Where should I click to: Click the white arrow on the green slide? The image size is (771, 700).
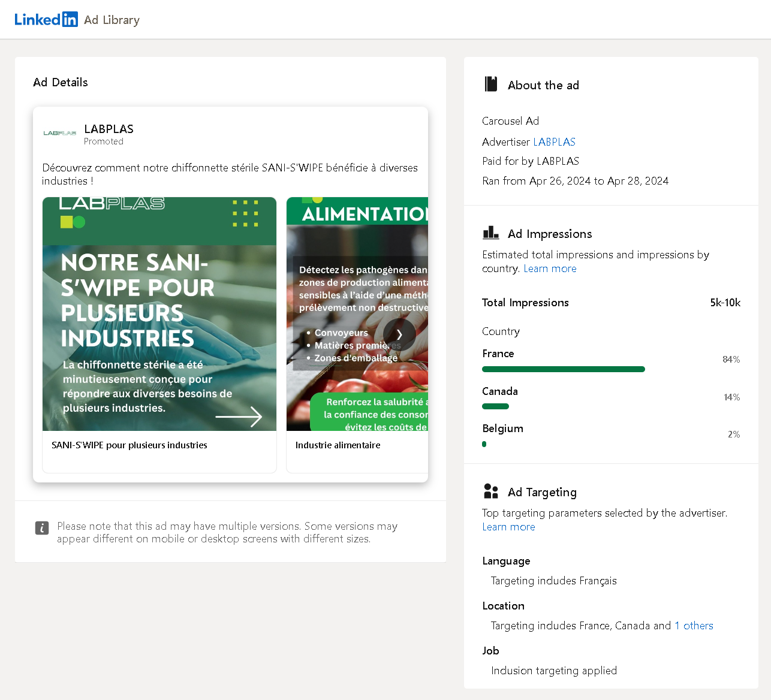coord(239,416)
